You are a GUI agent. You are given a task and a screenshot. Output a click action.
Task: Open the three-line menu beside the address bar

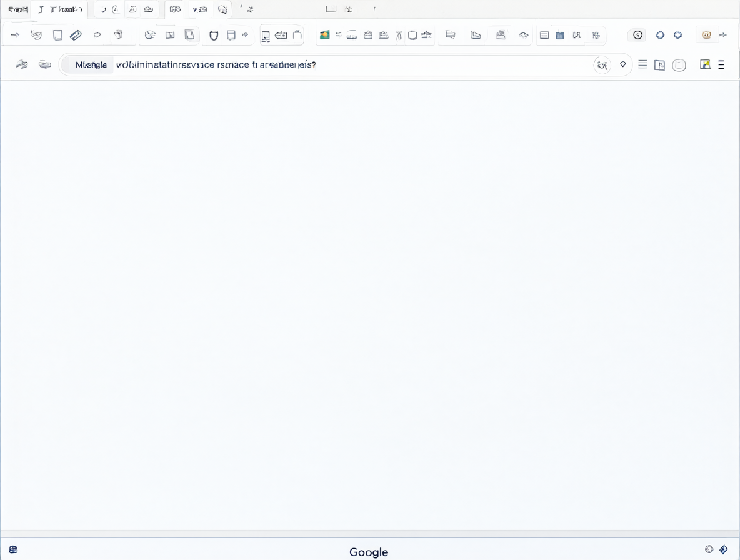pos(721,64)
